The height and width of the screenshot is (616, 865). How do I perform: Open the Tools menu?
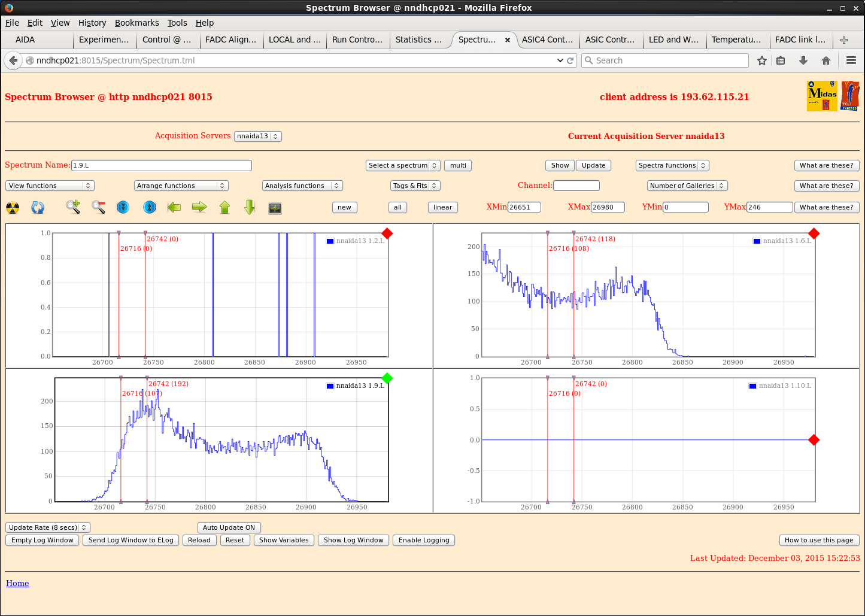(177, 23)
